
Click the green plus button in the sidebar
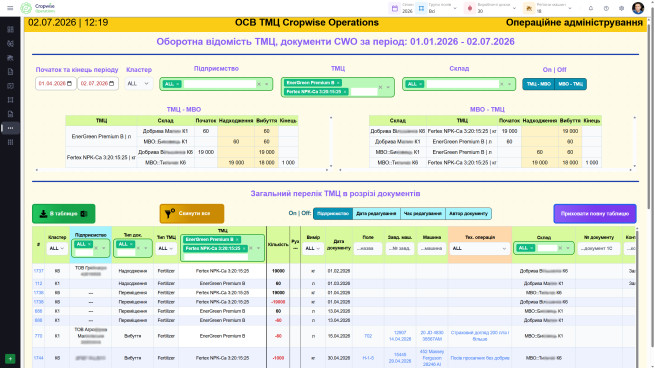pos(10,358)
